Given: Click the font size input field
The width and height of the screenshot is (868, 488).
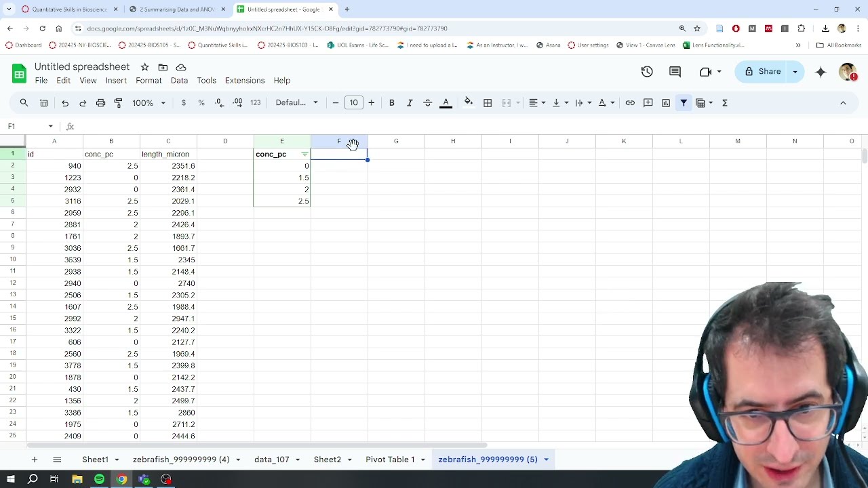Looking at the screenshot, I should (353, 103).
